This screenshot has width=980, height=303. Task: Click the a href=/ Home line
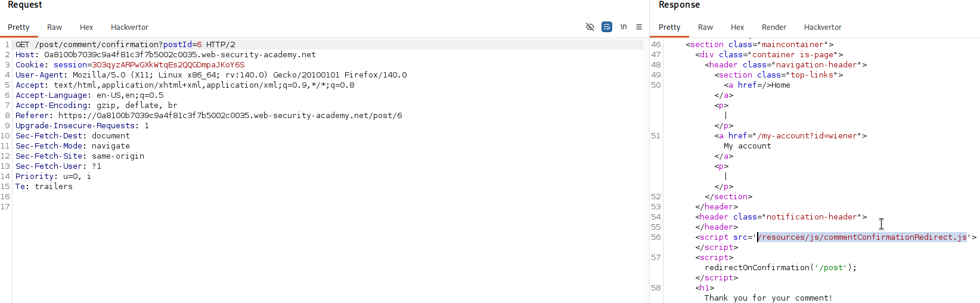[757, 85]
